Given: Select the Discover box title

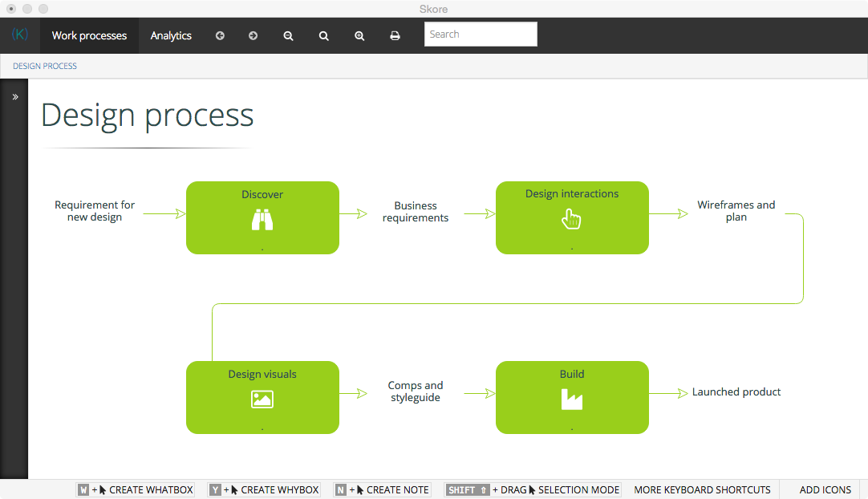Looking at the screenshot, I should point(262,194).
